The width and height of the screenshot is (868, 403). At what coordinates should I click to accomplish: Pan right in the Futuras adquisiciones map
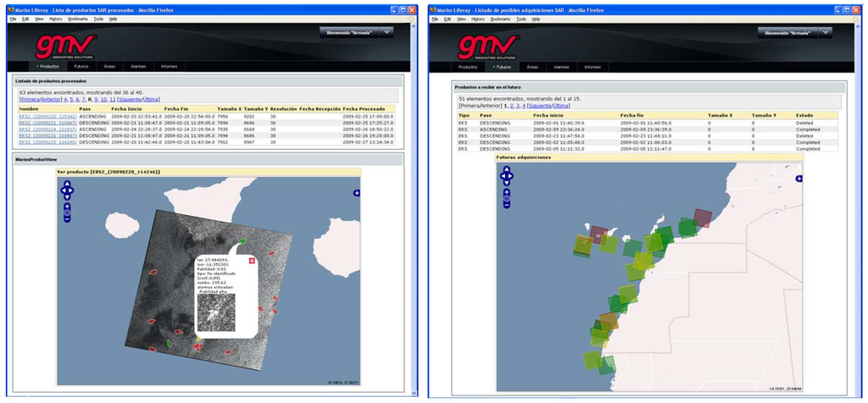(511, 177)
